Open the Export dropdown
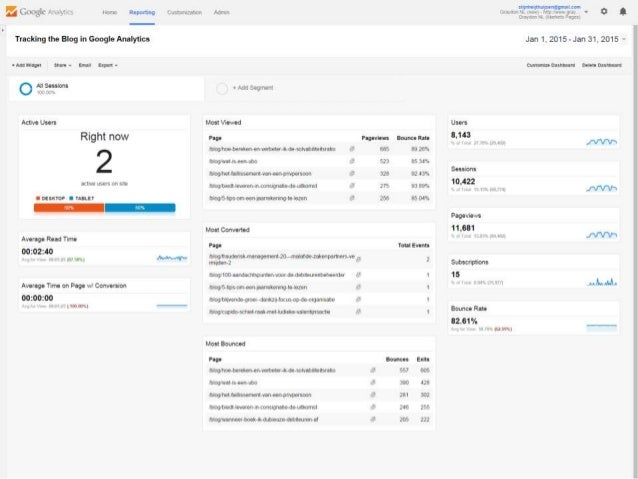The width and height of the screenshot is (638, 479). pos(108,64)
